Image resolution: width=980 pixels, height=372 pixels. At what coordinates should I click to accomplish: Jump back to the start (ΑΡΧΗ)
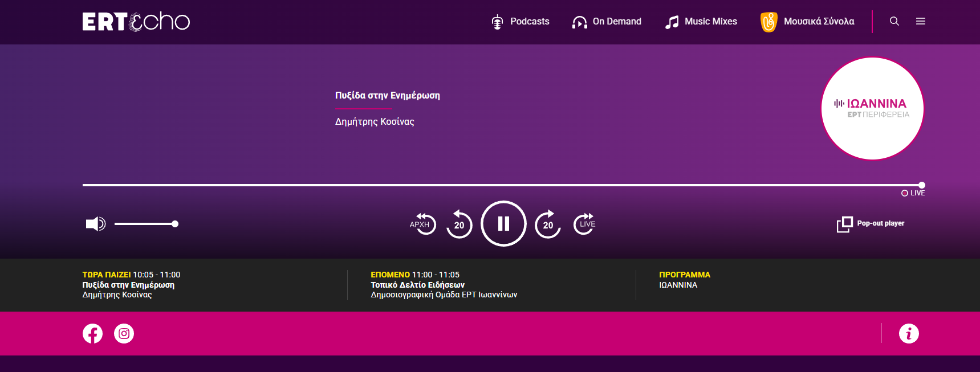pyautogui.click(x=422, y=224)
